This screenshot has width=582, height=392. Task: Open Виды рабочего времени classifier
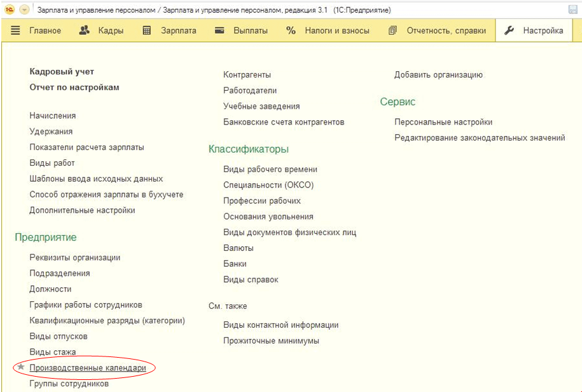click(x=270, y=169)
